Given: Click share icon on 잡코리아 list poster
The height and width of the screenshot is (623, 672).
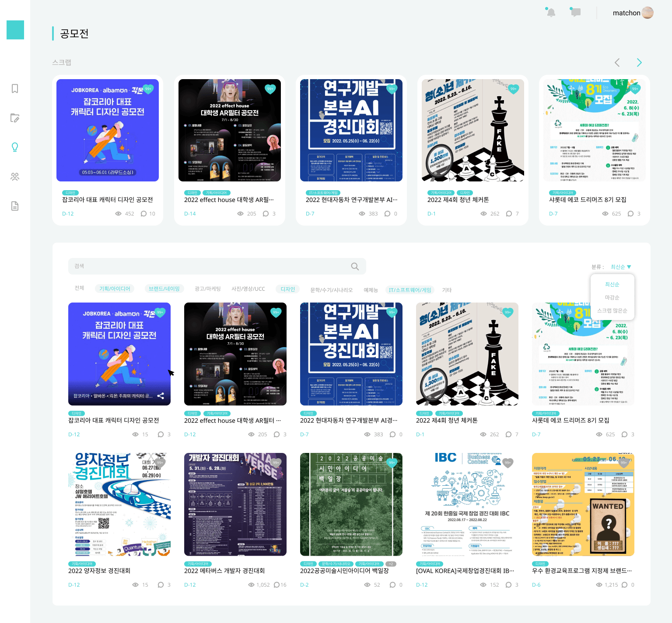Looking at the screenshot, I should (161, 396).
